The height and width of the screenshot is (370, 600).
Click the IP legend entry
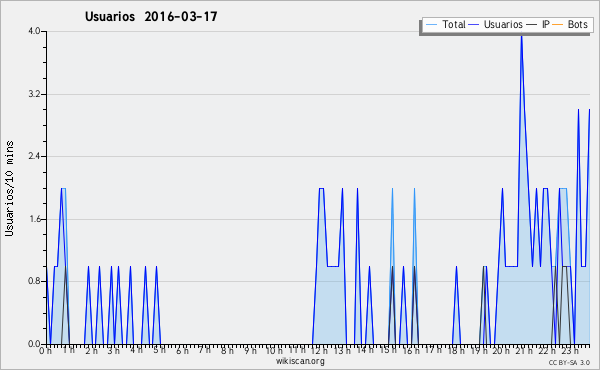point(538,24)
